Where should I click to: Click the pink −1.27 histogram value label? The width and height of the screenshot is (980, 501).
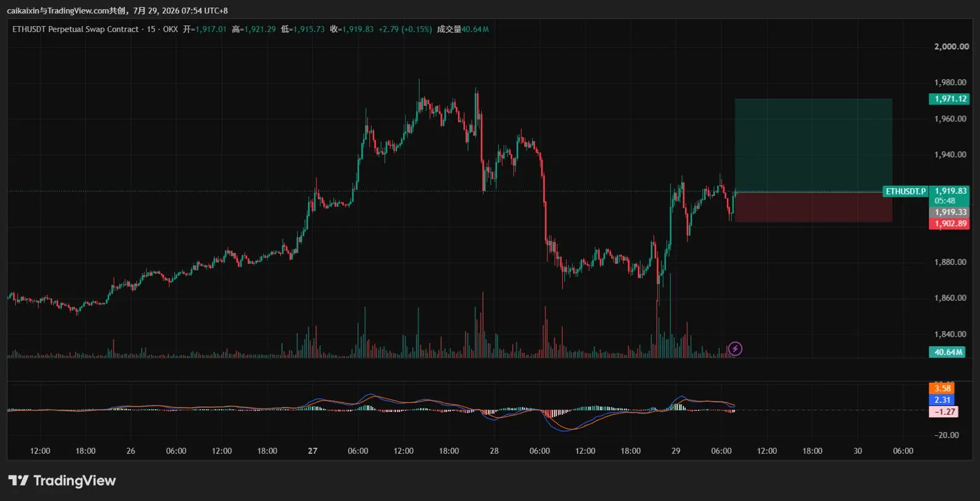tap(944, 411)
